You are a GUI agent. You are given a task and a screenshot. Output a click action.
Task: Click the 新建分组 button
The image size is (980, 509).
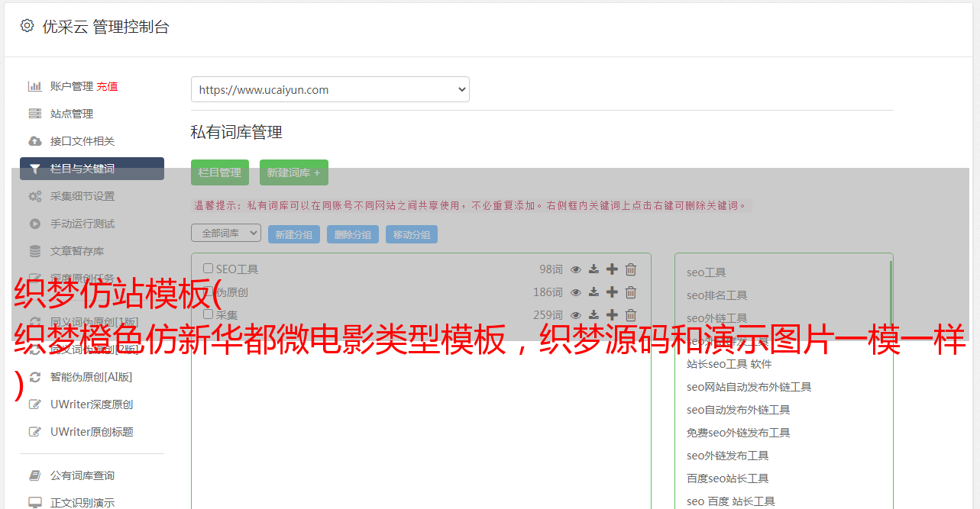pyautogui.click(x=294, y=234)
